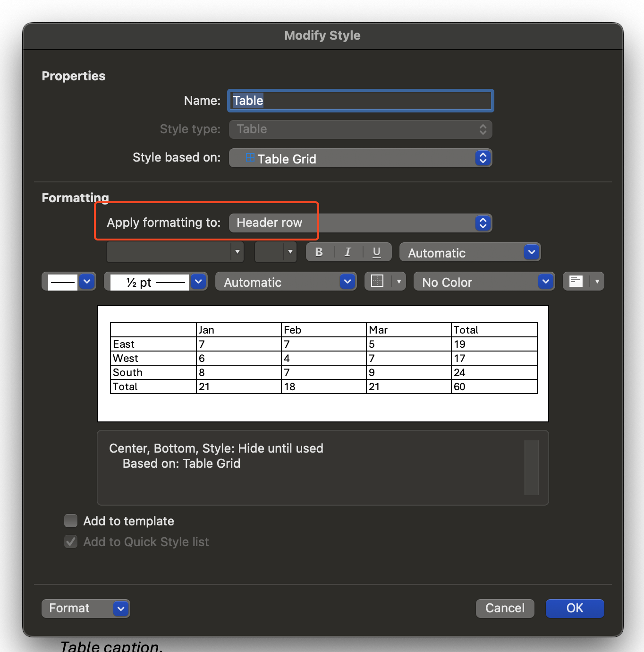Confirm changes with OK button
Screen dimensions: 644x652
575,608
